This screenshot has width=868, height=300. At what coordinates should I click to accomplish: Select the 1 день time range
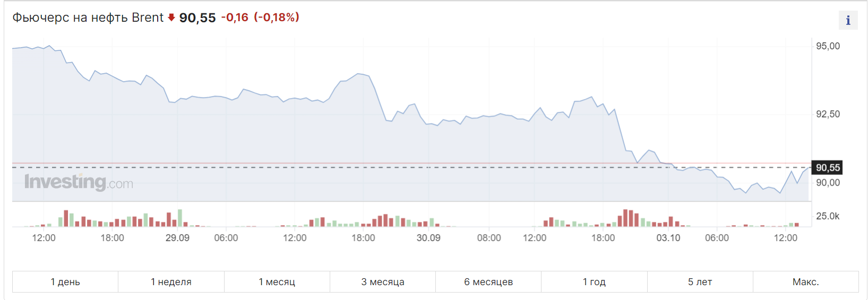65,281
